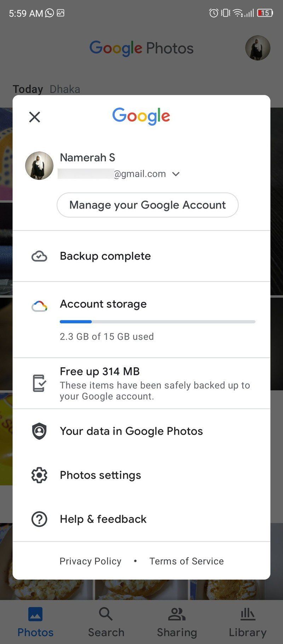Collapse the account selection dropdown arrow
Image resolution: width=283 pixels, height=644 pixels.
[176, 174]
